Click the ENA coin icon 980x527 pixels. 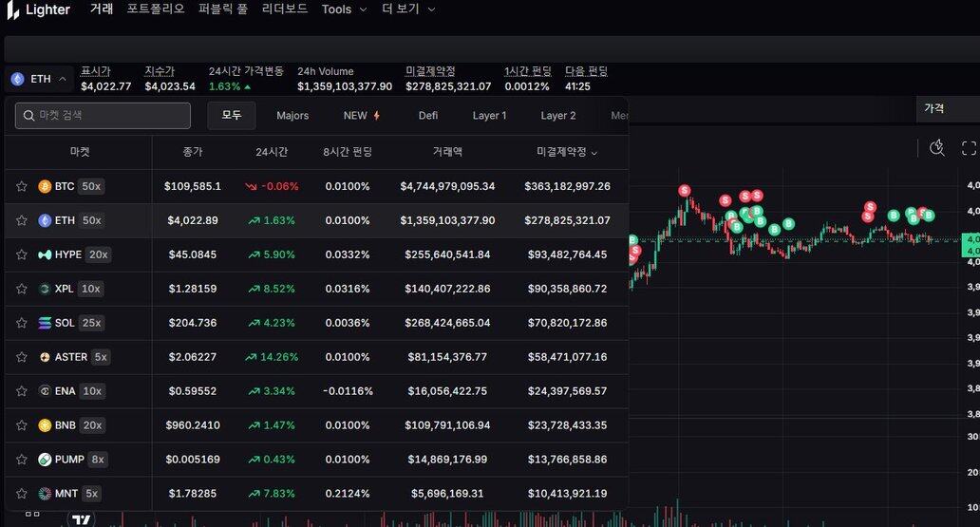(x=45, y=391)
